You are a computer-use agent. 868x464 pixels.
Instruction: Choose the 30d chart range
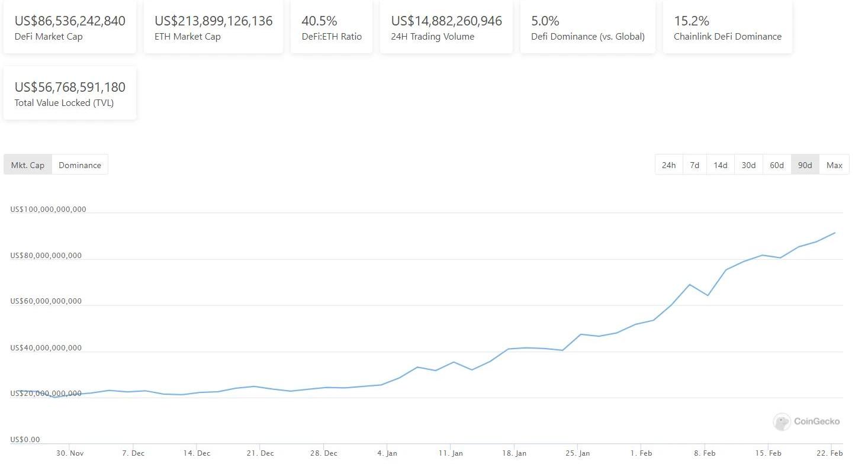point(748,165)
